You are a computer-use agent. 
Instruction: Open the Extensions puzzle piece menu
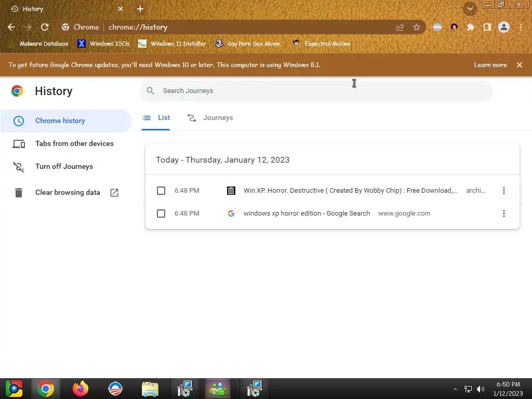(471, 27)
